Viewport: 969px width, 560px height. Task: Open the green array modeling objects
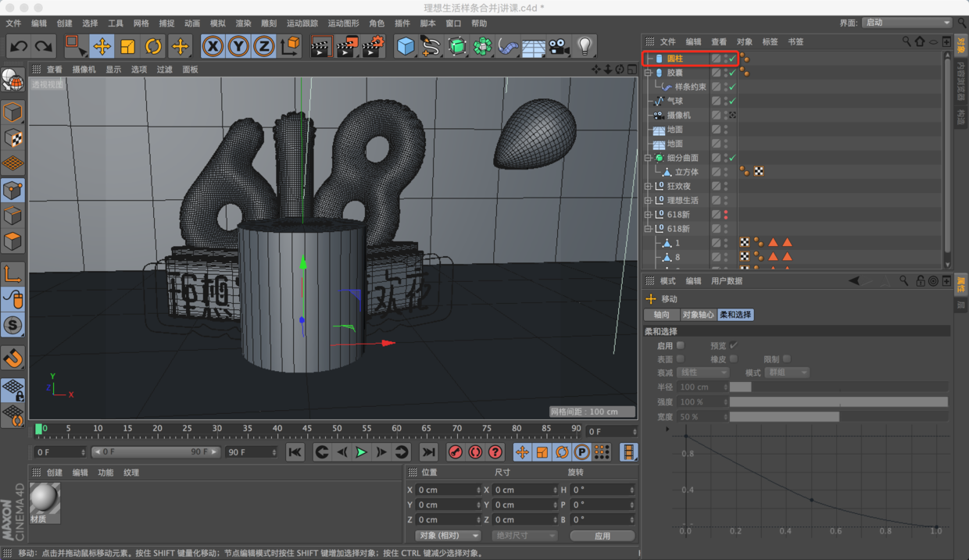click(483, 46)
